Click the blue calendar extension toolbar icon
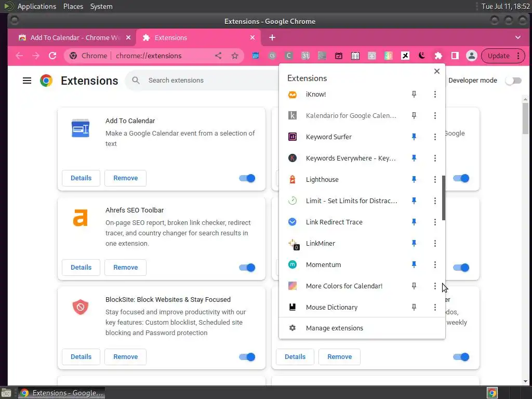Screen dimensions: 532x399 pyautogui.click(x=255, y=56)
